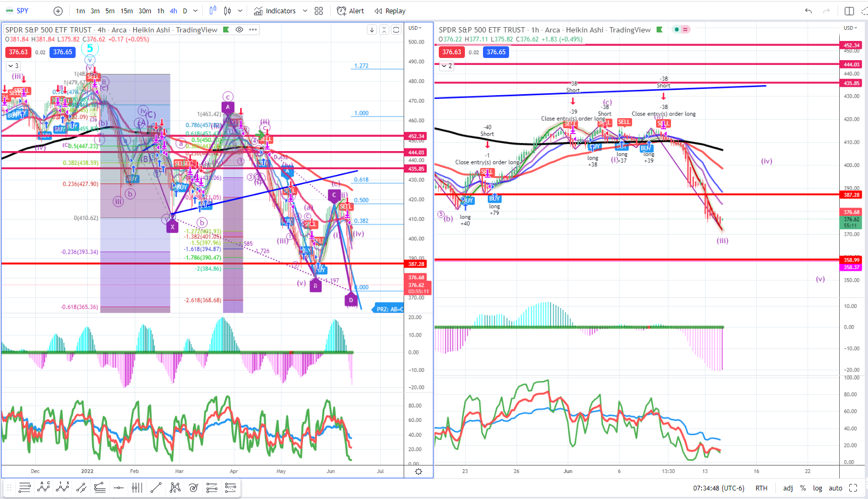Expand the left chart indicator legend (3)
868x499 pixels.
pos(13,66)
